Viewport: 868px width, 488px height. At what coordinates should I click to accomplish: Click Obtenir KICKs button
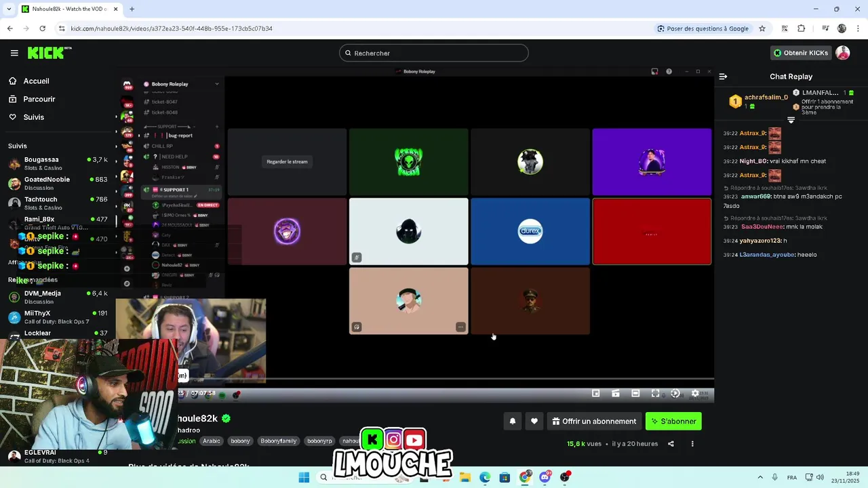801,53
